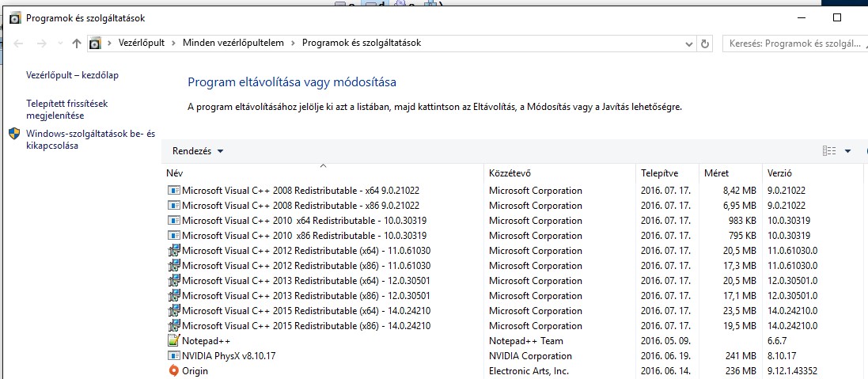Select icon of Visual C++ 2008 x86 9.0.21022
The width and height of the screenshot is (868, 379).
point(174,205)
